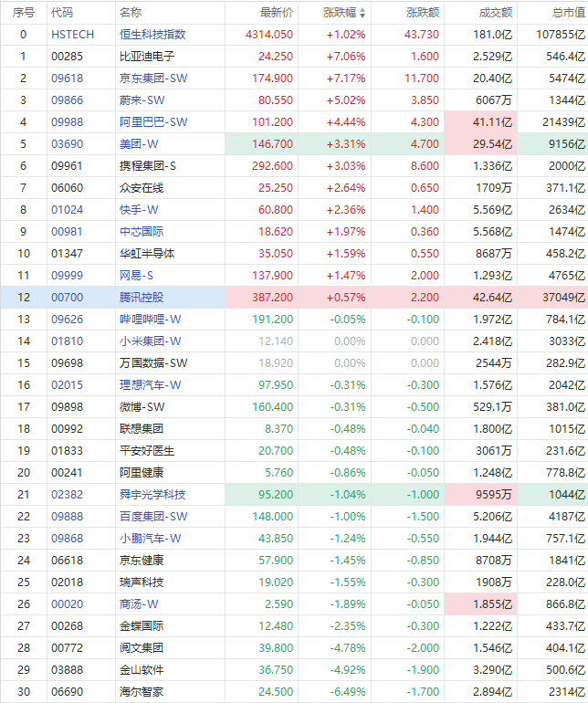Viewport: 588px width, 703px height.
Task: Click the 序号 column header
Action: pyautogui.click(x=24, y=13)
